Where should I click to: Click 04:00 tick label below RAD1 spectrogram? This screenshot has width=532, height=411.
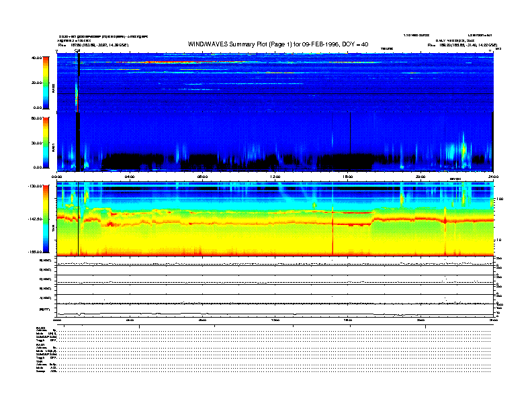pos(130,177)
